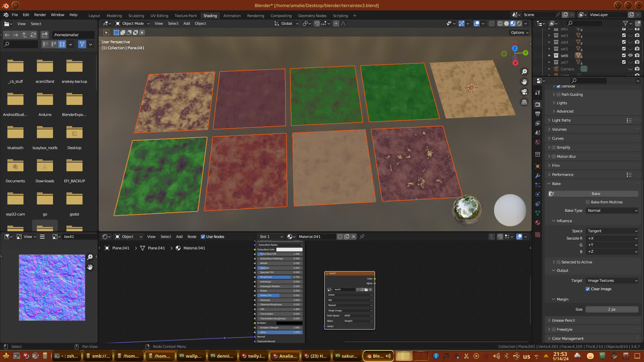
Task: Enable Bake from Multires checkbox
Action: [x=588, y=202]
